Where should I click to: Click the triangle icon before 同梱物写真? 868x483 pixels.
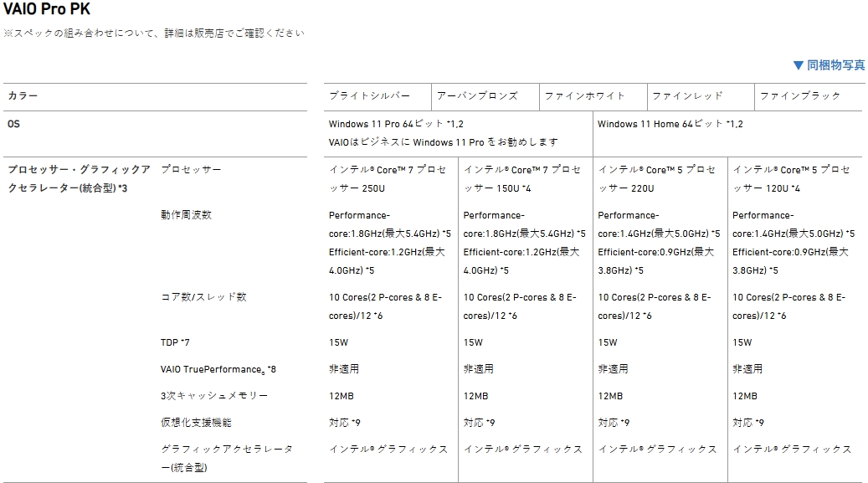coord(799,65)
